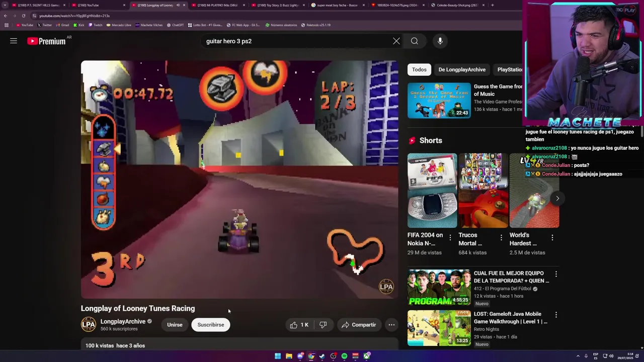Open LongplayArchive channel name link
Screen dimensions: 644x362
tap(123, 322)
